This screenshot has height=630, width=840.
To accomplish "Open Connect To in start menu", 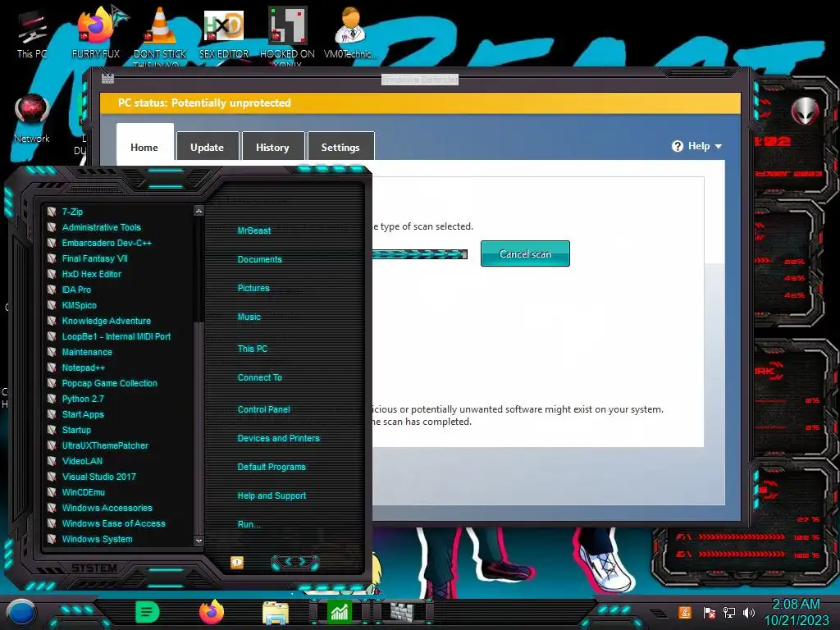I will [x=260, y=377].
